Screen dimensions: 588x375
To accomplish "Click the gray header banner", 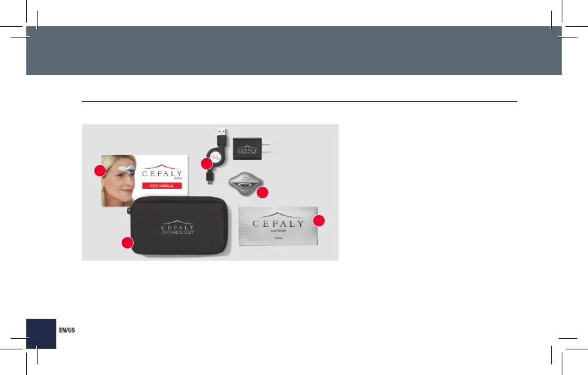I will coord(294,51).
